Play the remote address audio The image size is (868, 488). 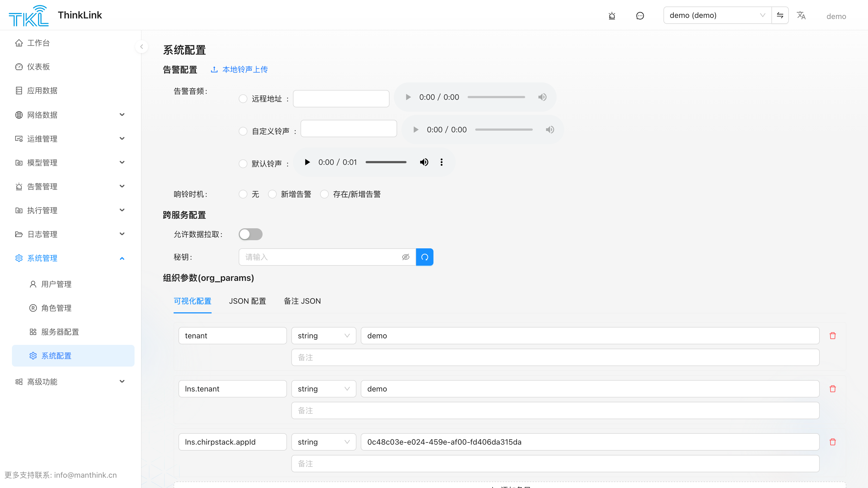(x=409, y=97)
